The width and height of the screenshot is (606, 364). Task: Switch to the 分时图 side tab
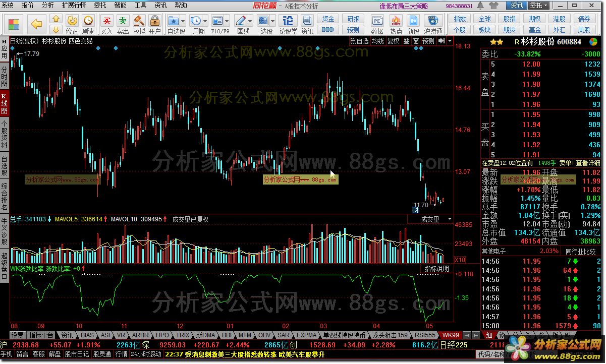[x=5, y=77]
